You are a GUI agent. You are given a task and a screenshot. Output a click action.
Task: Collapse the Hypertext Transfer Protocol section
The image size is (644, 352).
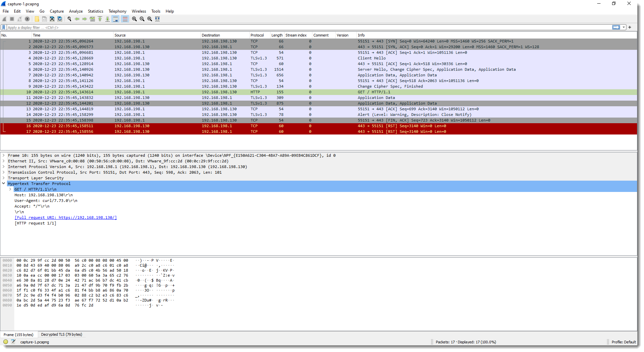(4, 184)
